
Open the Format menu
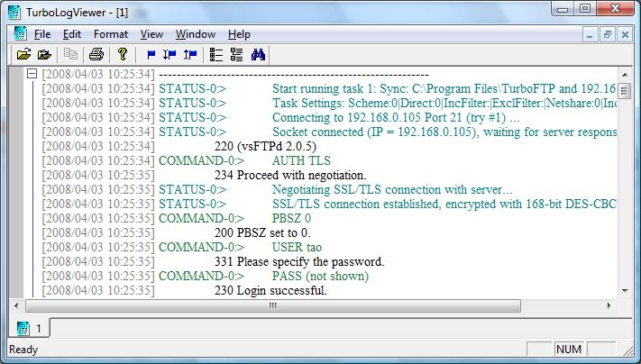coord(111,34)
